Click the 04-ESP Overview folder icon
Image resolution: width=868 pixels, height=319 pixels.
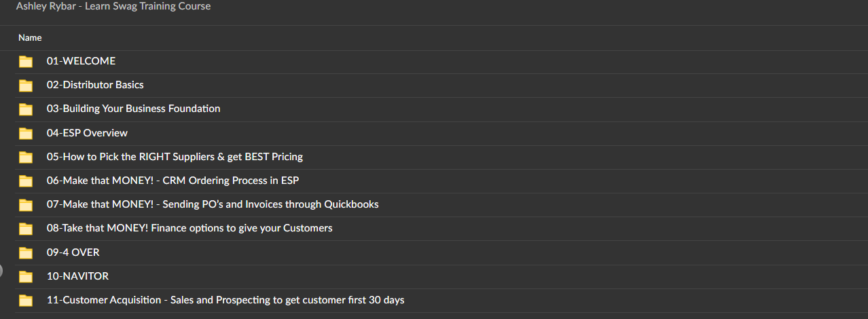coord(26,133)
